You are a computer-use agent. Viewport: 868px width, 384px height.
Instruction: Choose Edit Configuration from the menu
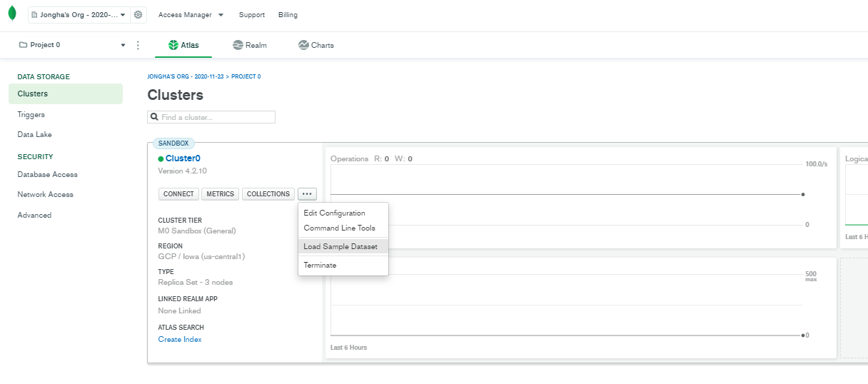tap(343, 213)
